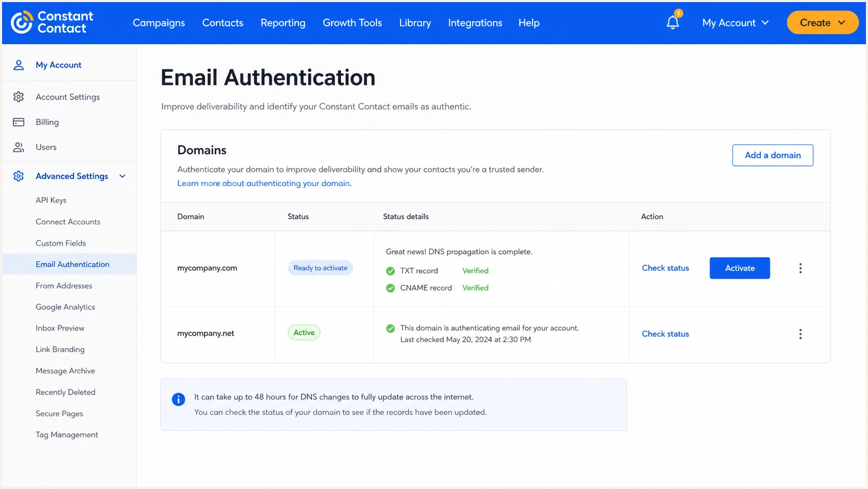Viewport: 868px width, 489px height.
Task: Open API Keys in sidebar
Action: (51, 201)
